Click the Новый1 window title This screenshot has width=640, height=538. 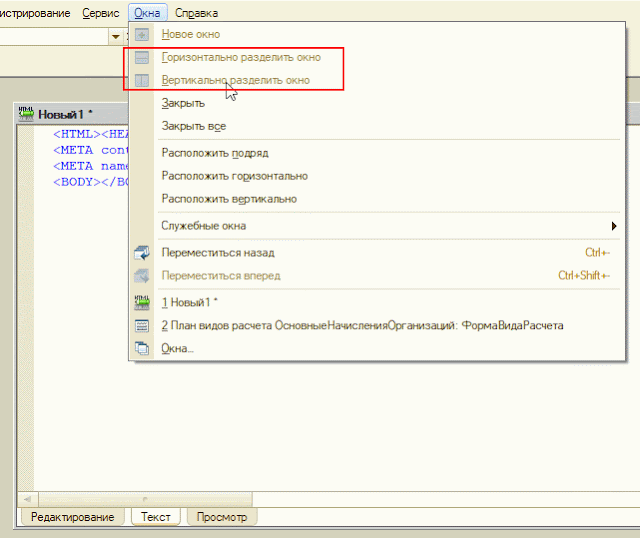[65, 114]
